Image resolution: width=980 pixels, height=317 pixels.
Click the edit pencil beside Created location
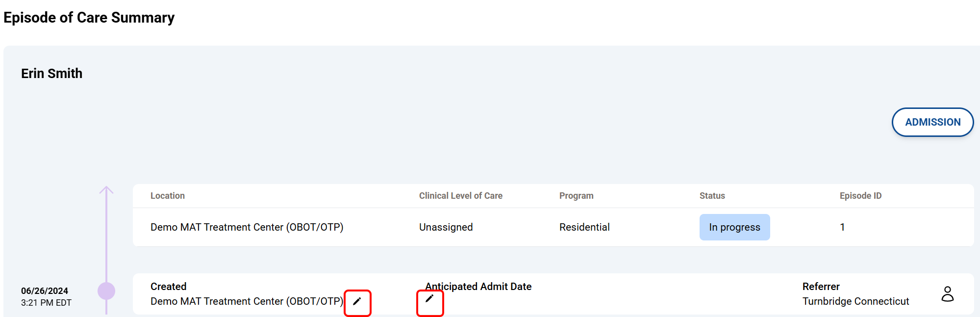357,301
